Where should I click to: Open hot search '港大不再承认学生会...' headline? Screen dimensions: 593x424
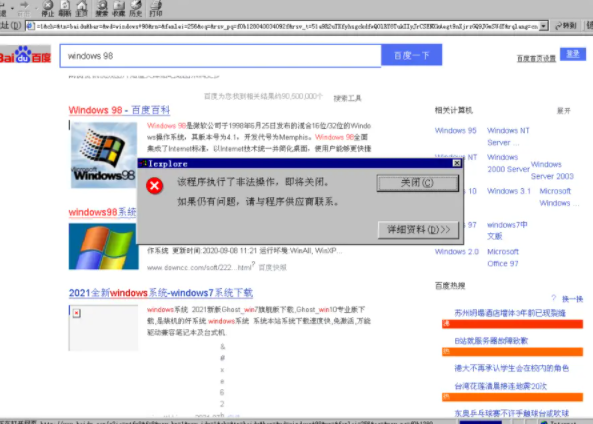[511, 368]
